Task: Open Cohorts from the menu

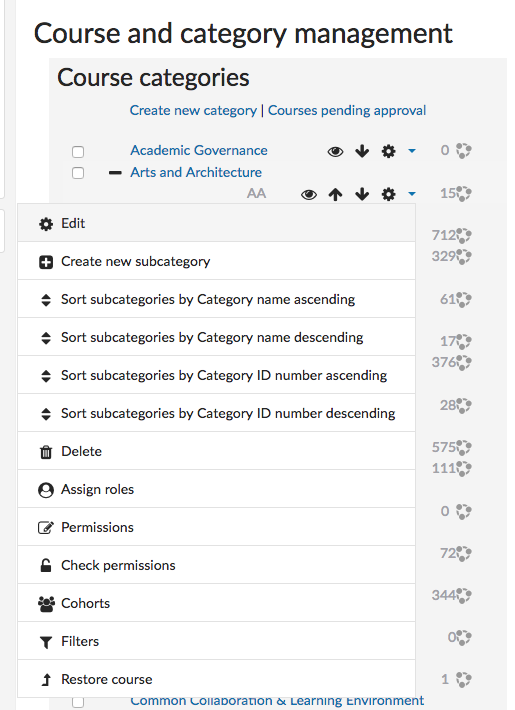Action: (x=217, y=604)
